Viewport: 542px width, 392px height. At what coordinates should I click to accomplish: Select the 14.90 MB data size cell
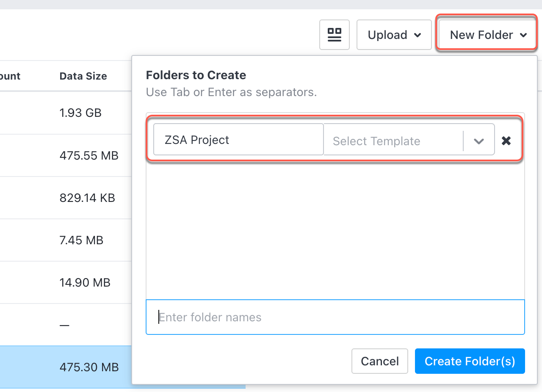[x=85, y=282]
